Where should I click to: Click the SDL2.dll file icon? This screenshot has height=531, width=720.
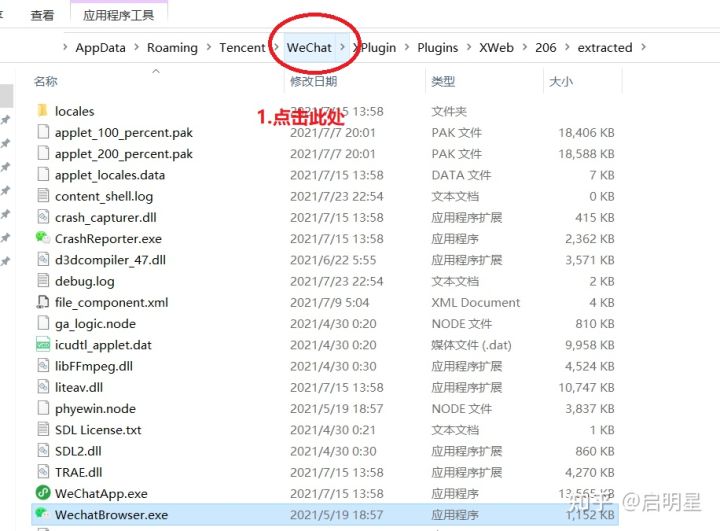point(43,451)
